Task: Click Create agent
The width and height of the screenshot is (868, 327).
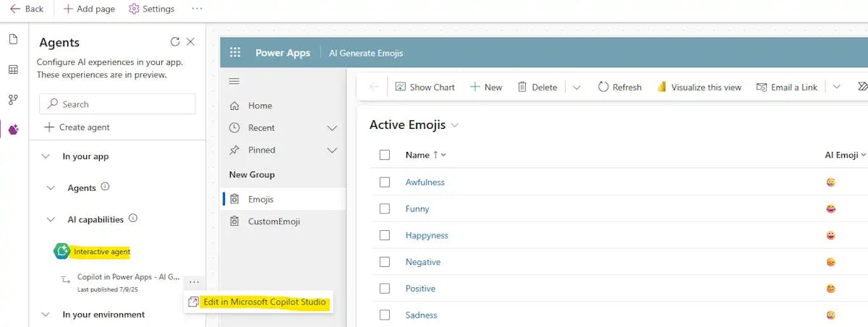Action: click(77, 127)
